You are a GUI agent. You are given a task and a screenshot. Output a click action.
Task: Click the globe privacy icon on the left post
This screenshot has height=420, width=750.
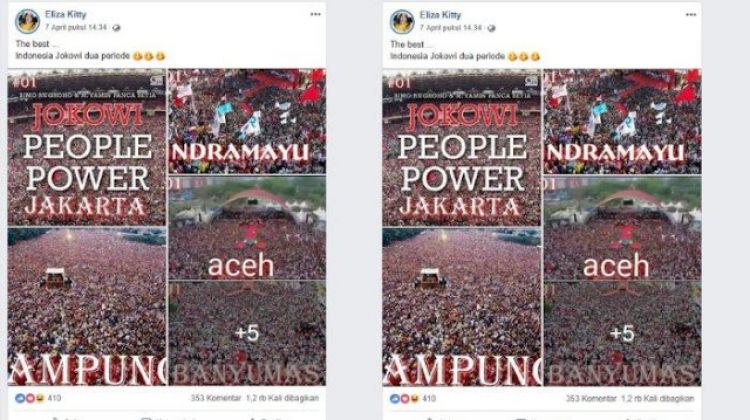coord(116,28)
